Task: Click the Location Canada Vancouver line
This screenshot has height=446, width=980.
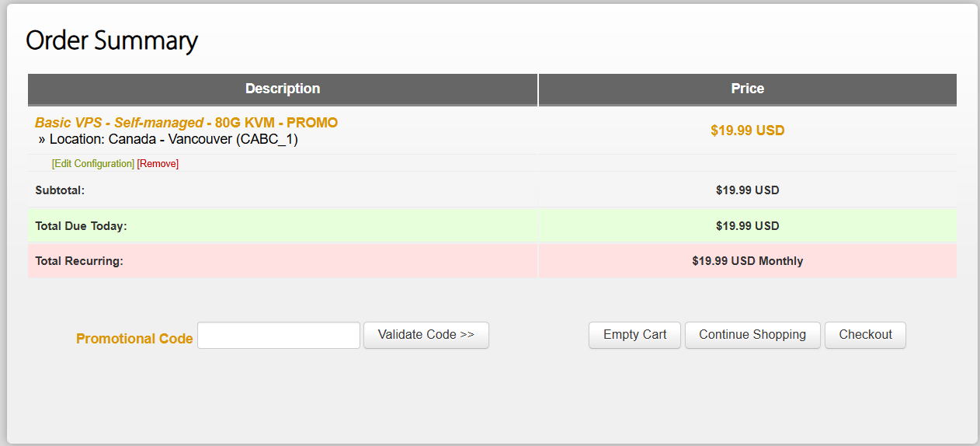Action: coord(169,140)
